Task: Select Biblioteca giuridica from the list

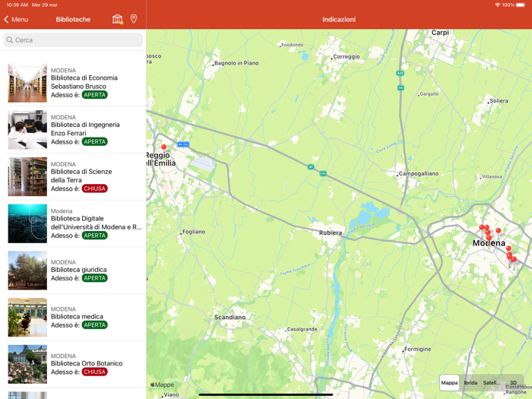Action: (79, 270)
